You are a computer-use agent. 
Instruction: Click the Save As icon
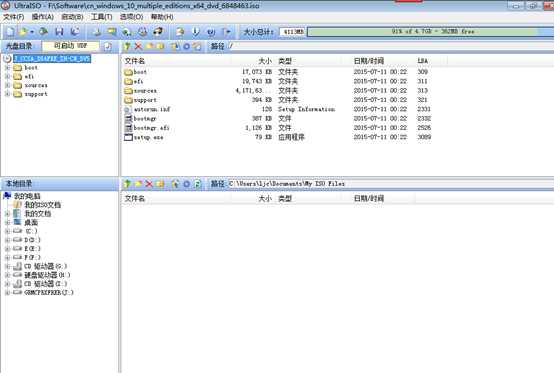tap(75, 32)
